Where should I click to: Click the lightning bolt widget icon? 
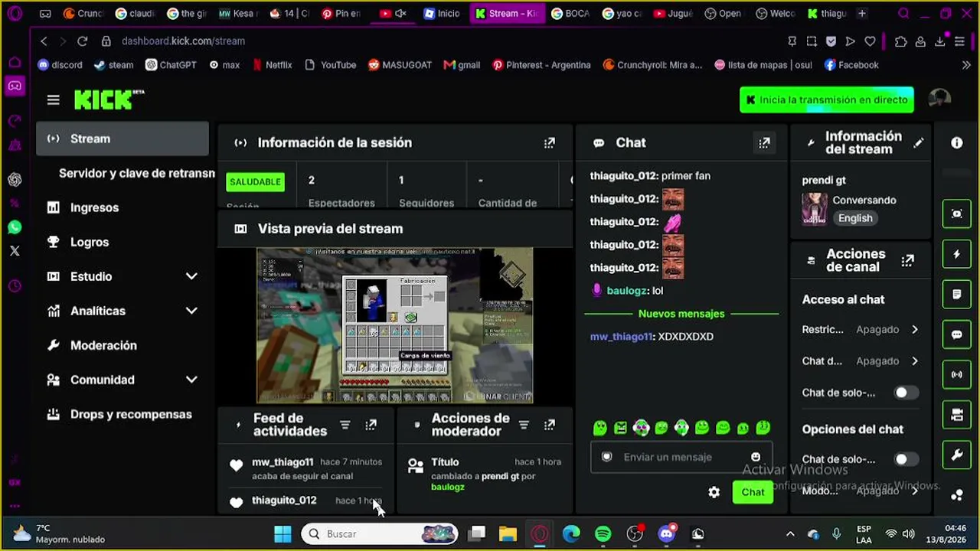(956, 254)
